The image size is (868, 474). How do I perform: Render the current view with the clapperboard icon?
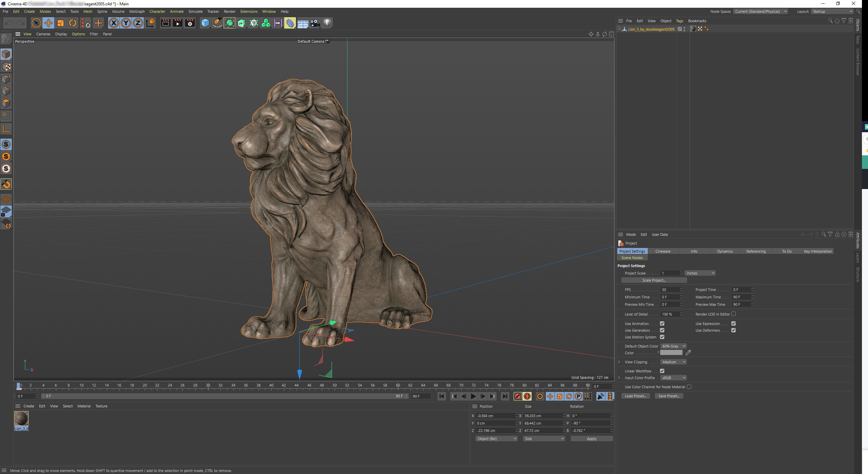coord(165,23)
